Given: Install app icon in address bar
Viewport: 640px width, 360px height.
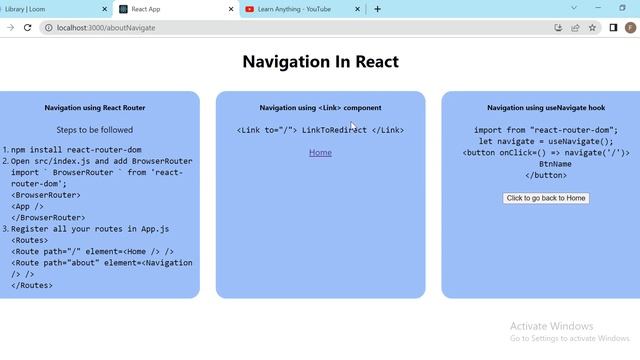Looking at the screenshot, I should [x=558, y=28].
